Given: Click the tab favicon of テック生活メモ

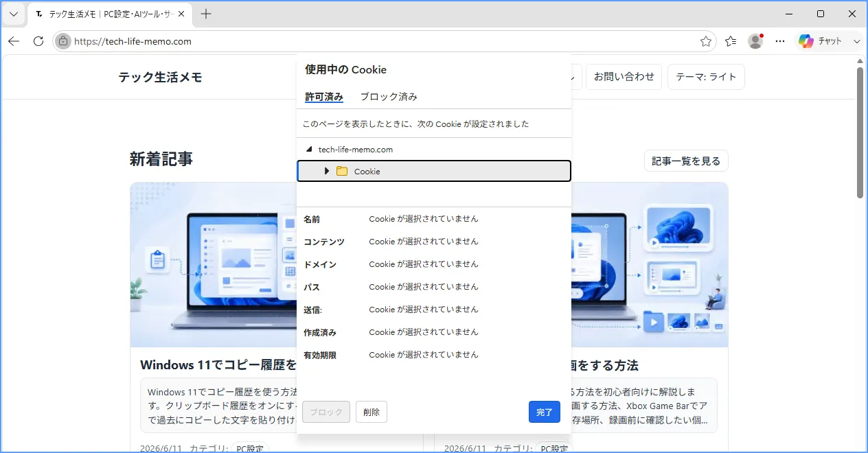Looking at the screenshot, I should [x=39, y=14].
